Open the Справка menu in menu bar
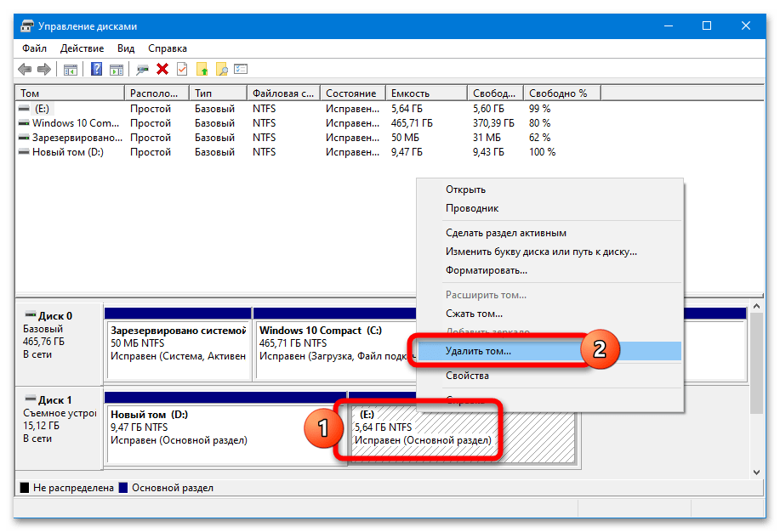 click(167, 48)
